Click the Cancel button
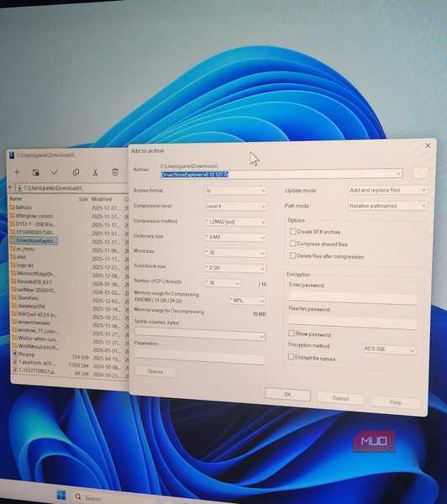The width and height of the screenshot is (447, 504). 340,398
